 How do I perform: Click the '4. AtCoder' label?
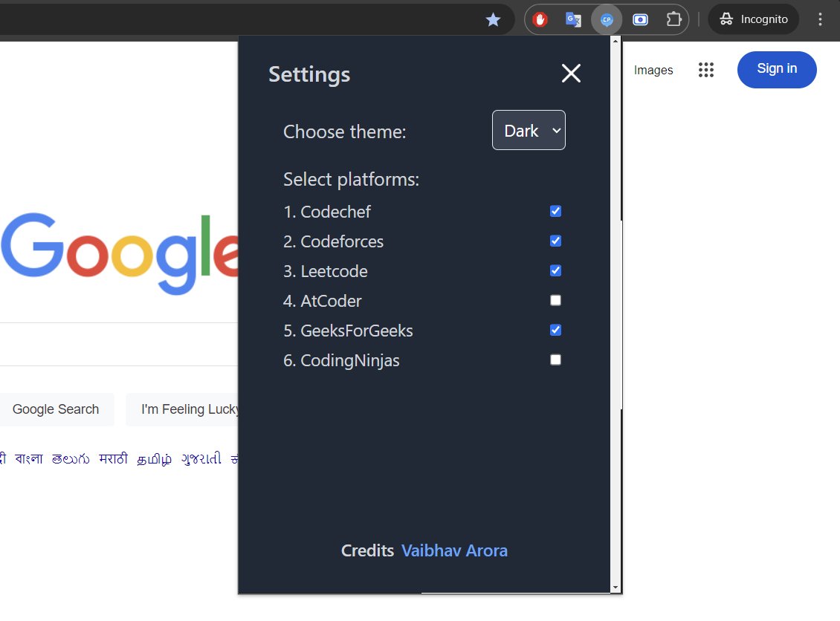(x=322, y=301)
